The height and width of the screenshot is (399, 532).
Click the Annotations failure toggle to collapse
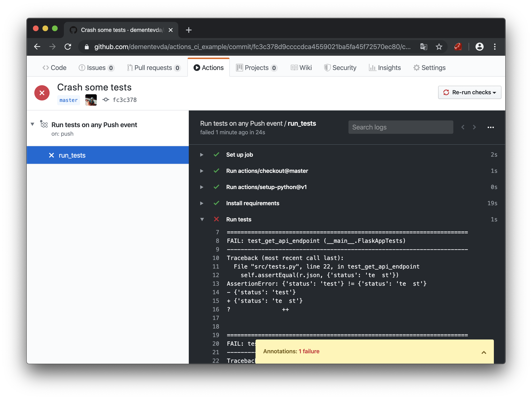[x=484, y=351]
